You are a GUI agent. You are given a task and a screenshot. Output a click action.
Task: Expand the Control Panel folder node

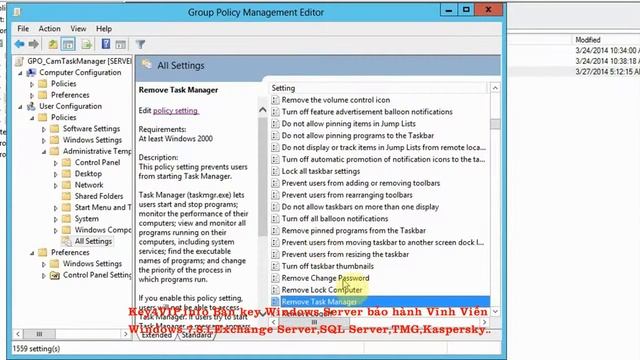pos(56,163)
